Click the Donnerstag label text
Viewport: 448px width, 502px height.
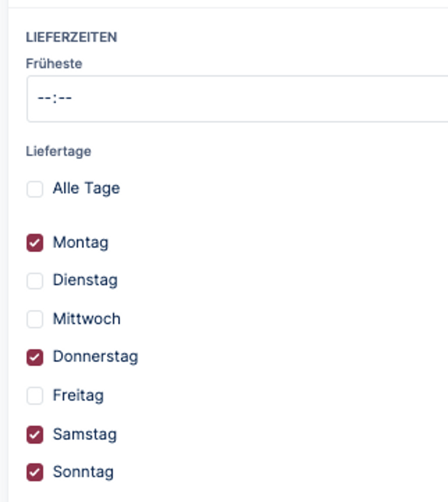95,356
